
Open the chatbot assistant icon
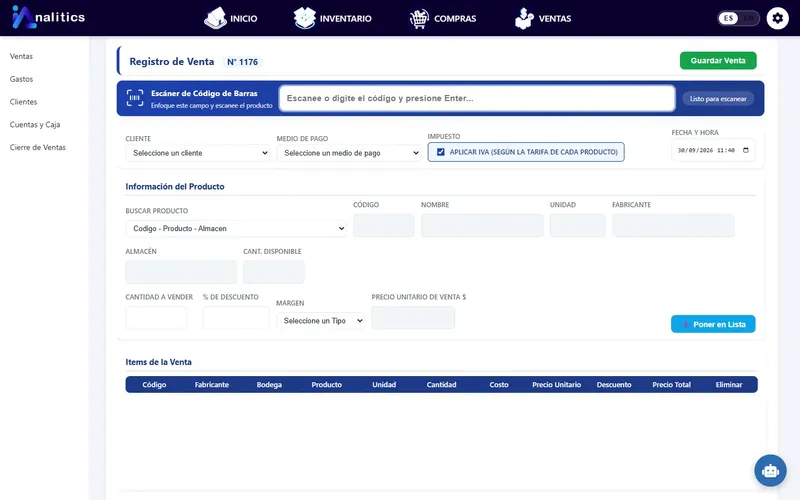coord(770,470)
